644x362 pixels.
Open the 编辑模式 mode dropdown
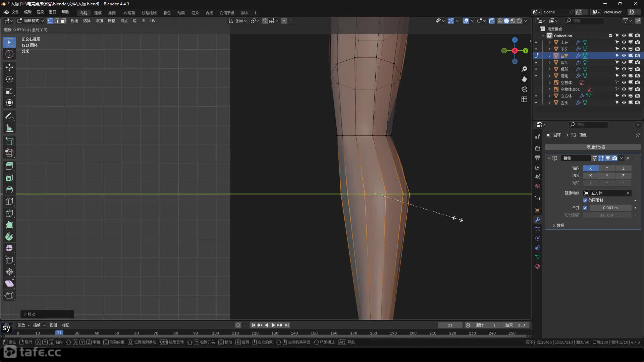[31, 21]
